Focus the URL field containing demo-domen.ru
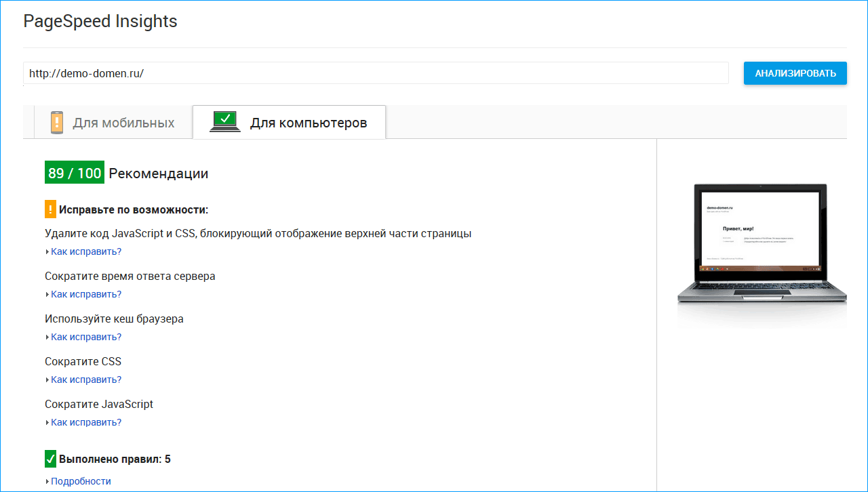The height and width of the screenshot is (492, 868). tap(375, 73)
